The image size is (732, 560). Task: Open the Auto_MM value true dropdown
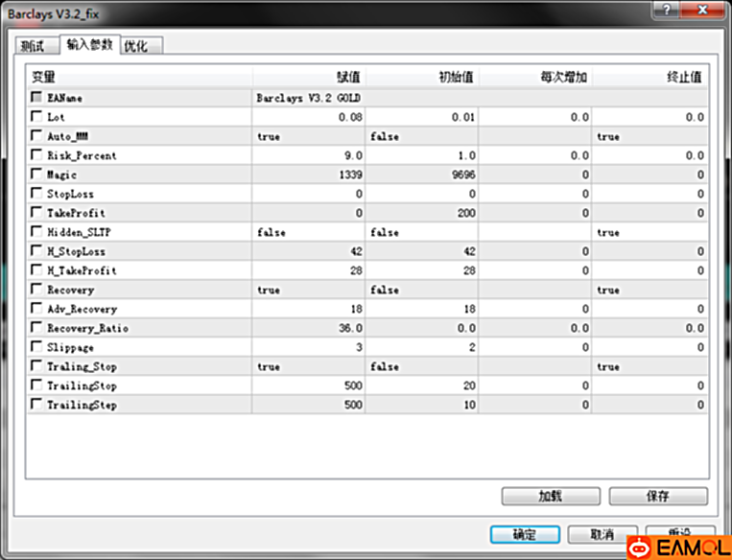[309, 136]
